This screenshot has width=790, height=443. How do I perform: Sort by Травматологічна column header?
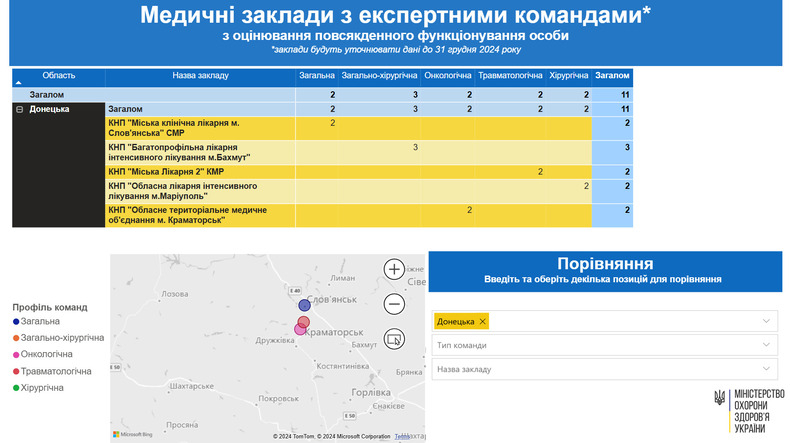click(510, 76)
